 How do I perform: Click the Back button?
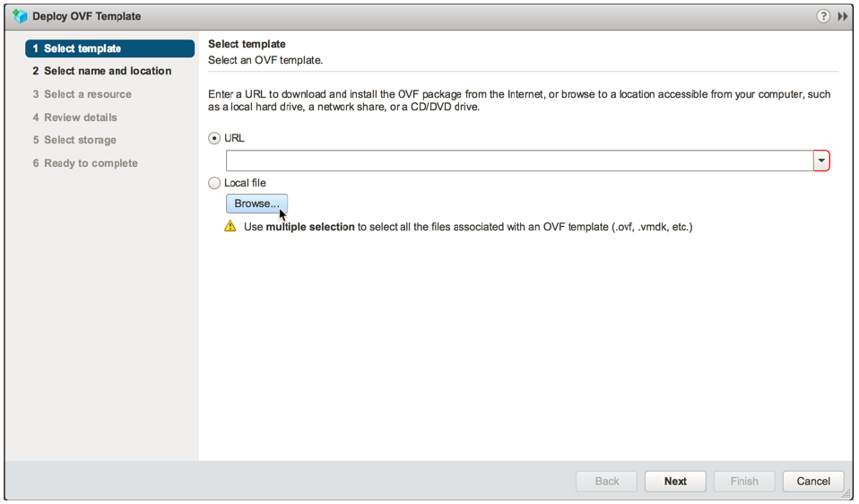coord(607,481)
